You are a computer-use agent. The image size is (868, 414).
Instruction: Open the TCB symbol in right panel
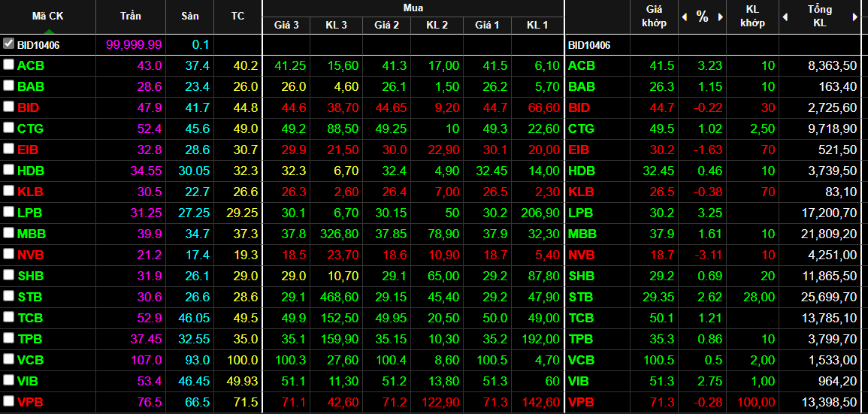coord(581,319)
